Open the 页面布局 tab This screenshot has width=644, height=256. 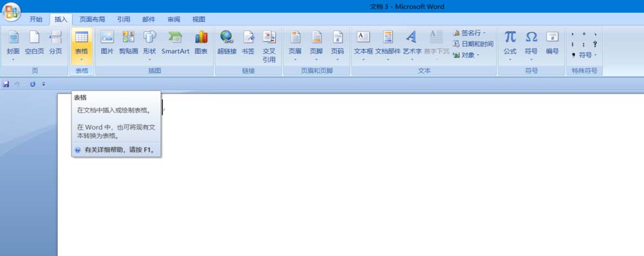pyautogui.click(x=92, y=19)
